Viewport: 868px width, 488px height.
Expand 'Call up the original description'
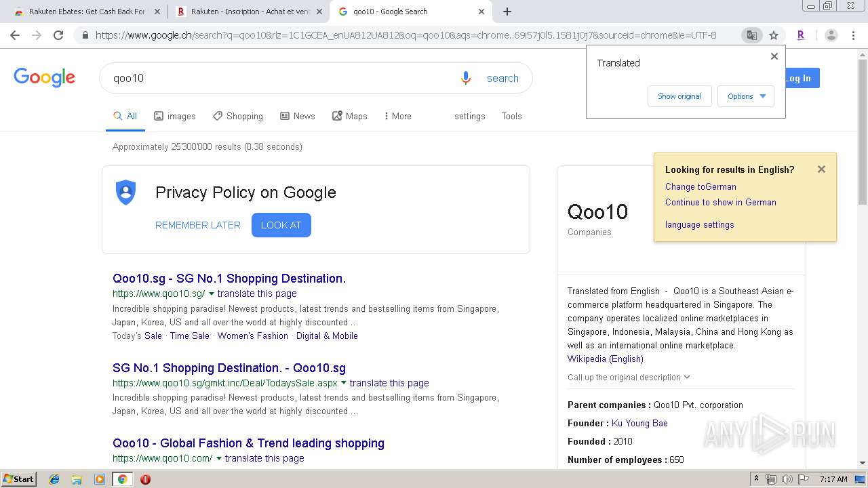point(629,378)
